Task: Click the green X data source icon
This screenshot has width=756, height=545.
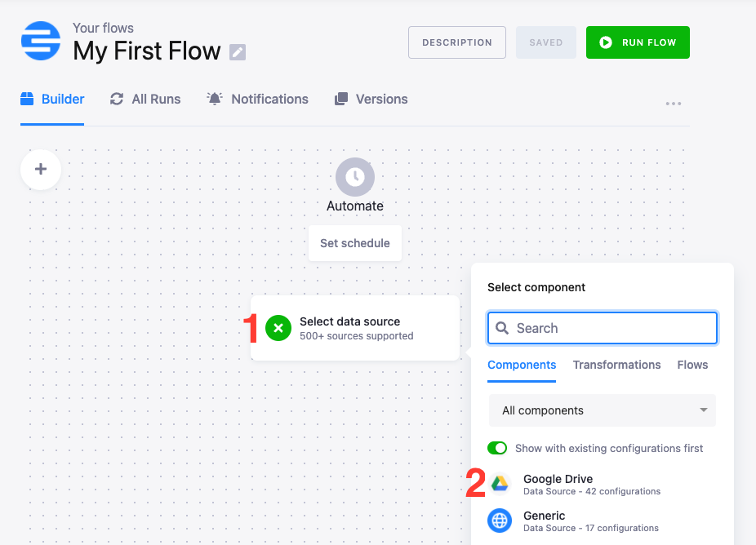Action: pos(278,328)
